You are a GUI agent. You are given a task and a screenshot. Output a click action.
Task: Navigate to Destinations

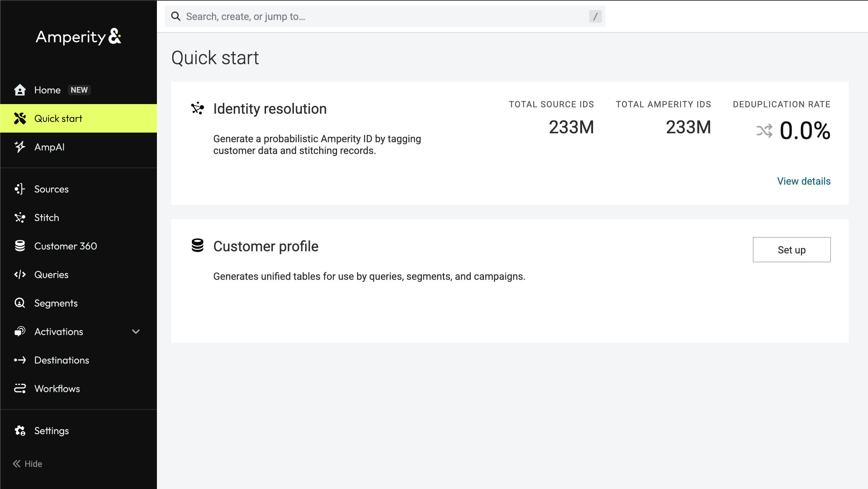(x=78, y=360)
